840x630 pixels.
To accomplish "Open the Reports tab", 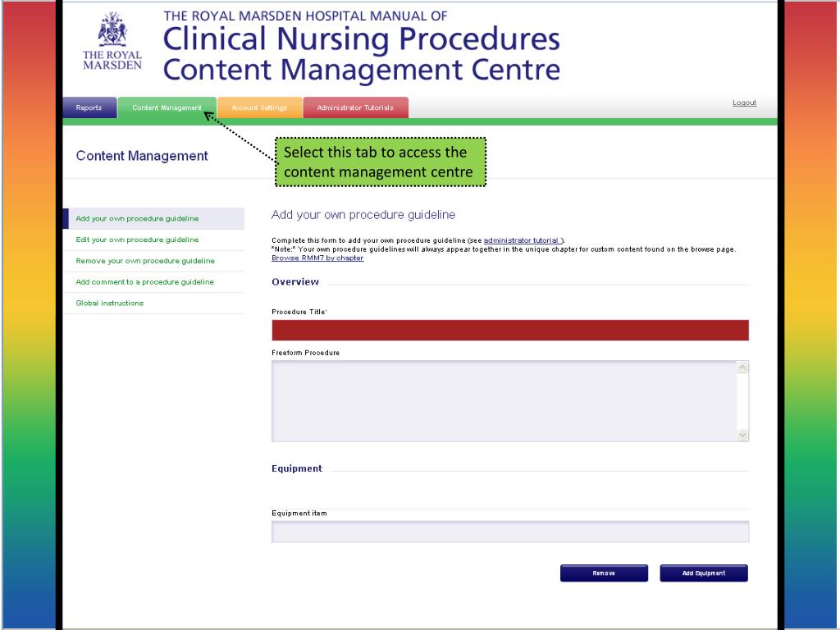I will pos(89,107).
